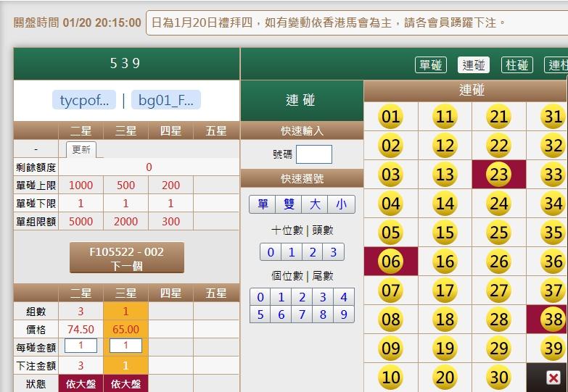Viewport: 568px width, 392px height.
Task: Select ball number 31
Action: [x=553, y=117]
